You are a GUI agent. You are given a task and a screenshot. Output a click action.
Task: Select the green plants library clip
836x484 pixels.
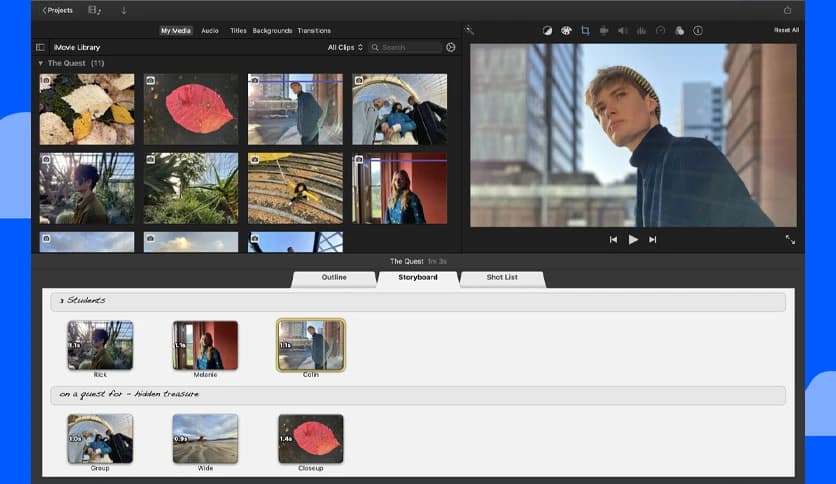191,188
